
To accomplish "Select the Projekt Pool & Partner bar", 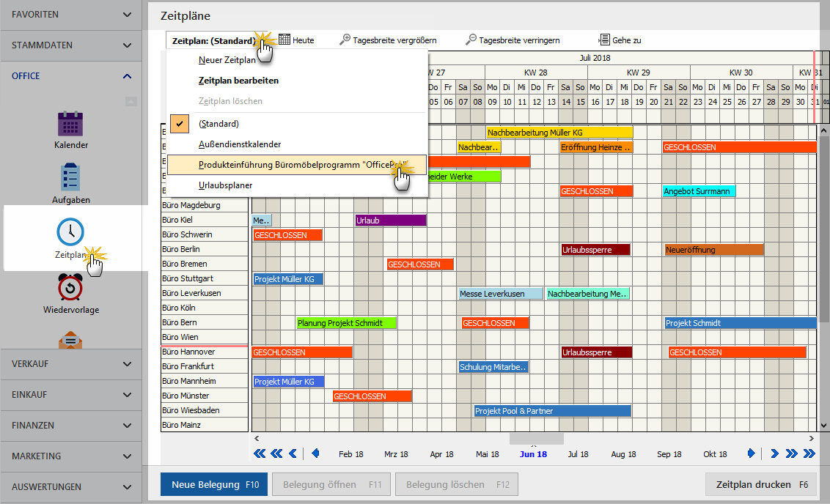I will [x=552, y=411].
